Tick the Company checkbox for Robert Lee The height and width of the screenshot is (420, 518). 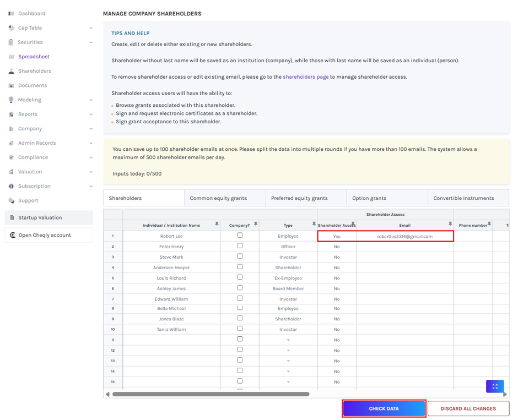(240, 236)
